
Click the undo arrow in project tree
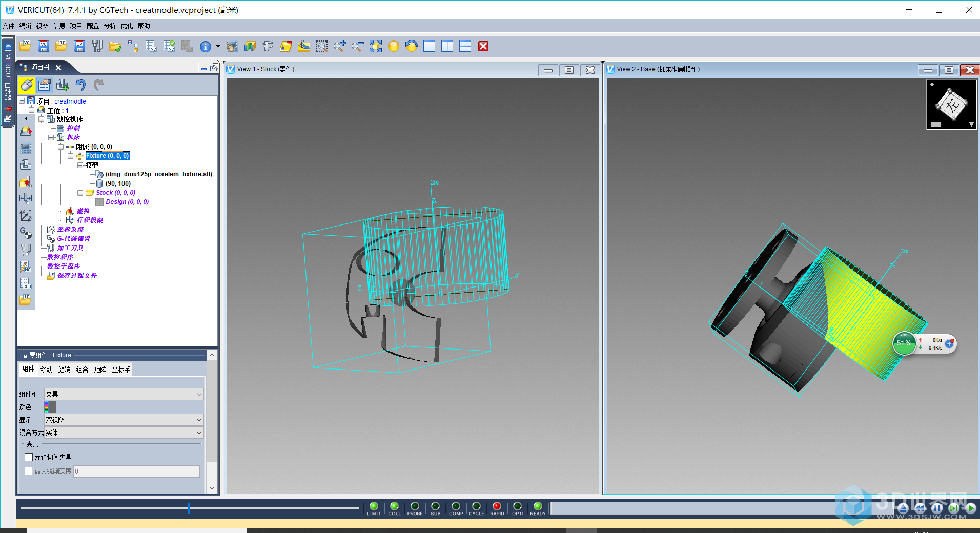[x=80, y=85]
